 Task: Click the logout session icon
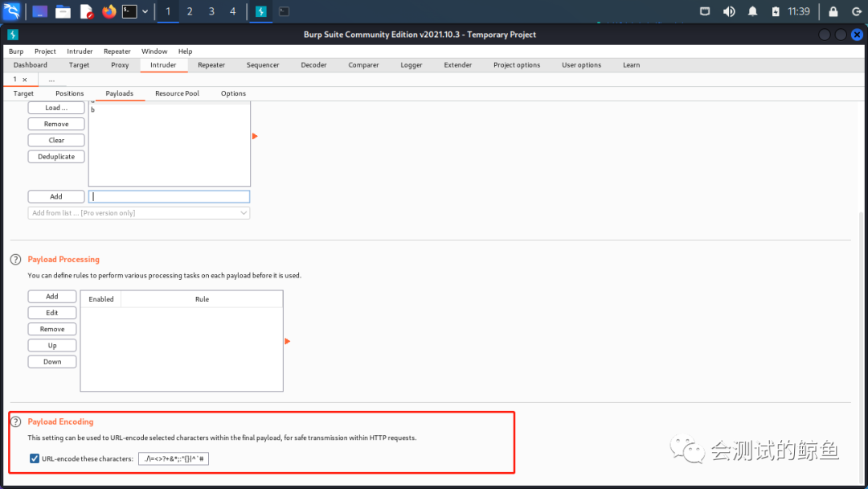857,11
